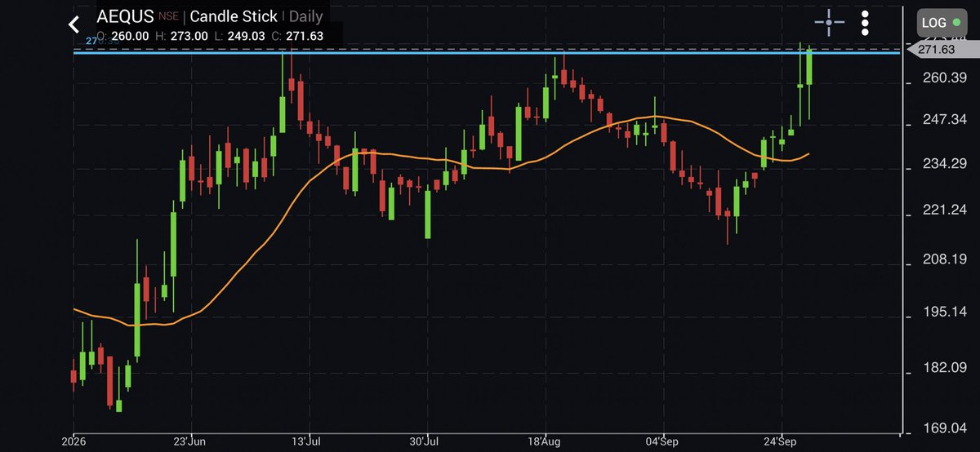Click the 2026 year label on axis

tap(73, 441)
